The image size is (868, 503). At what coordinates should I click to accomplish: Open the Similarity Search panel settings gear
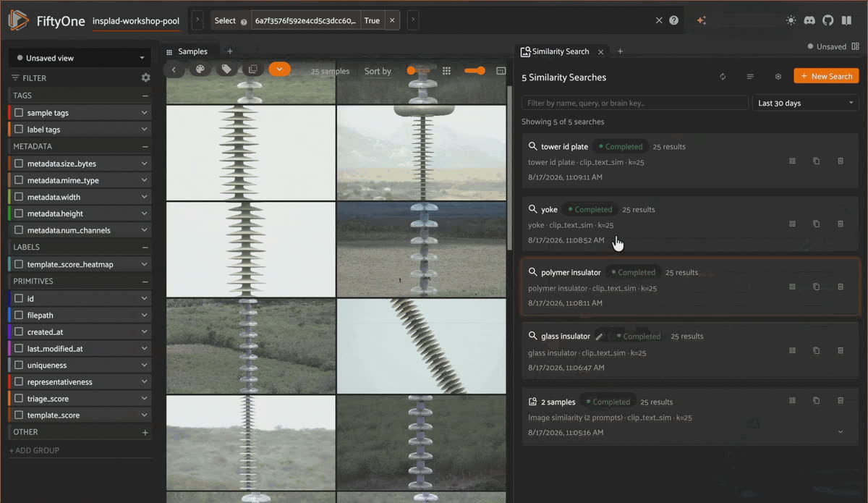pos(778,77)
